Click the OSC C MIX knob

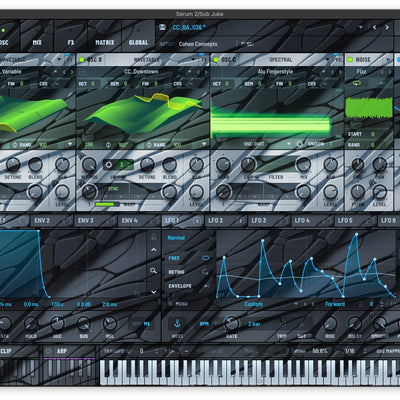[303, 164]
